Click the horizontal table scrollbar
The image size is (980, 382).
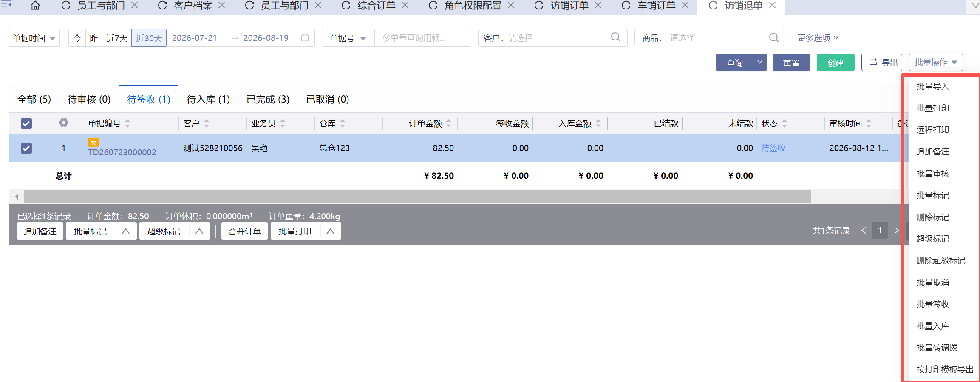click(417, 196)
